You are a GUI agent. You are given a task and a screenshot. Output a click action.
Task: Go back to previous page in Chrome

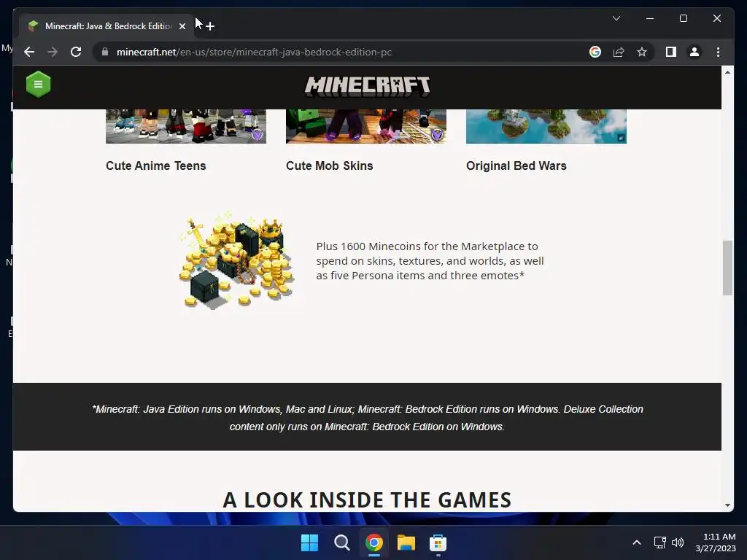pyautogui.click(x=29, y=52)
